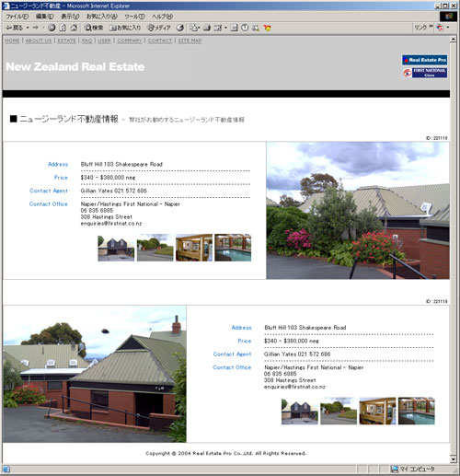This screenshot has width=460, height=476.
Task: Click the Messenger icon in toolbar
Action: click(256, 28)
